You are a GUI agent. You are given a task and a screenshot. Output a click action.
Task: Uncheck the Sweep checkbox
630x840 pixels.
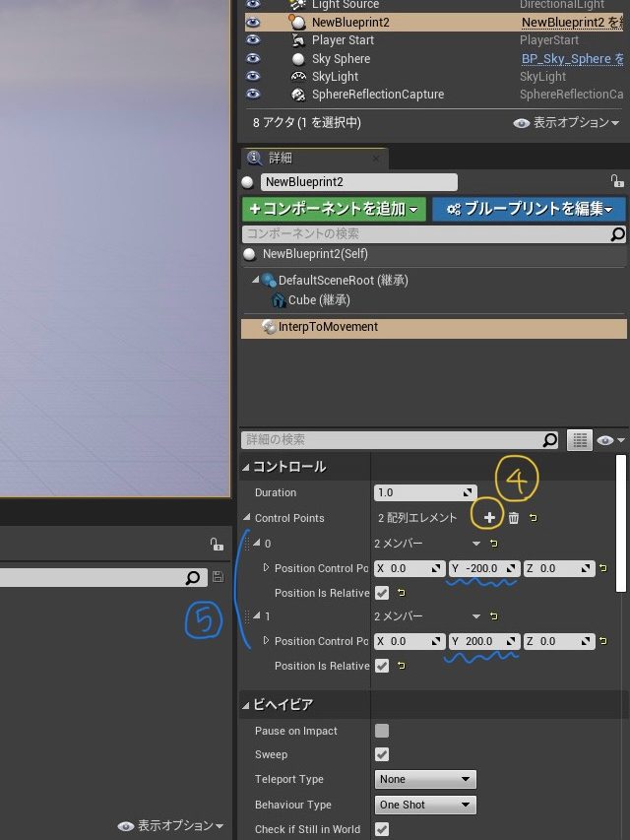(382, 754)
